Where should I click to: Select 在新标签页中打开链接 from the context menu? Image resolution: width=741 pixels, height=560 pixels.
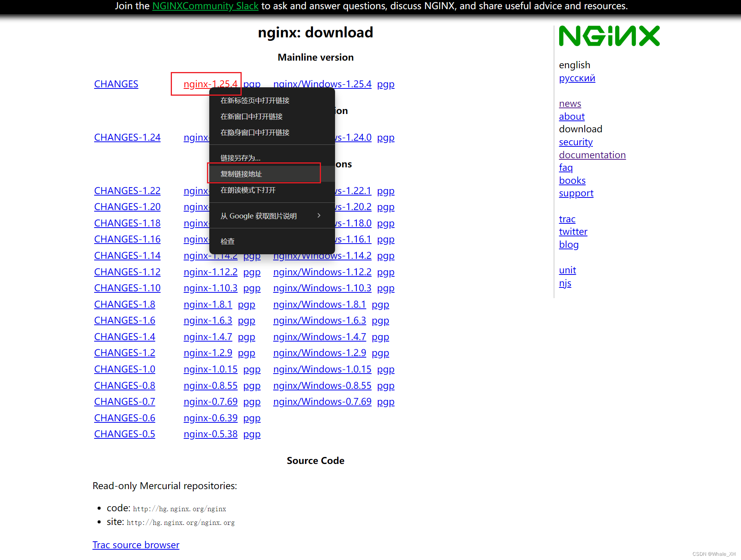tap(254, 100)
